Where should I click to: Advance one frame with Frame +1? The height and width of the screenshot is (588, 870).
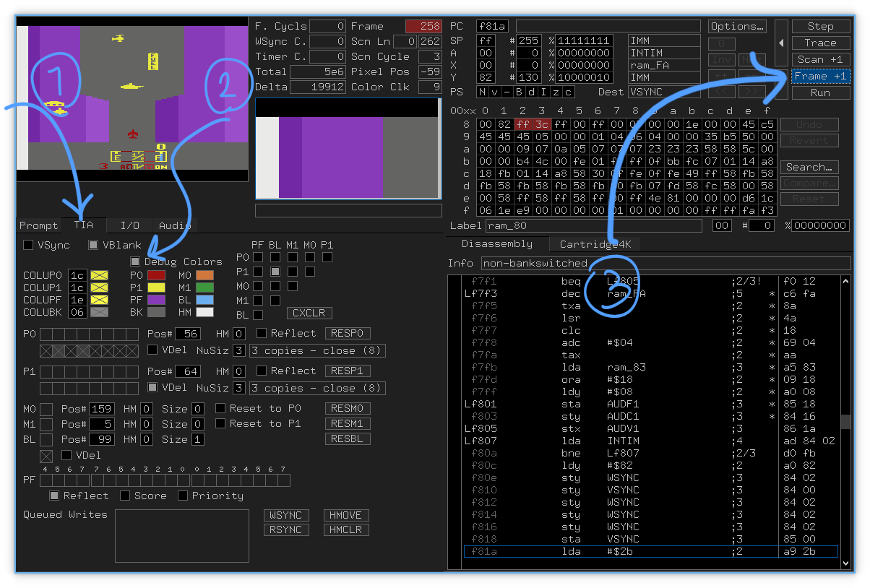tap(821, 76)
